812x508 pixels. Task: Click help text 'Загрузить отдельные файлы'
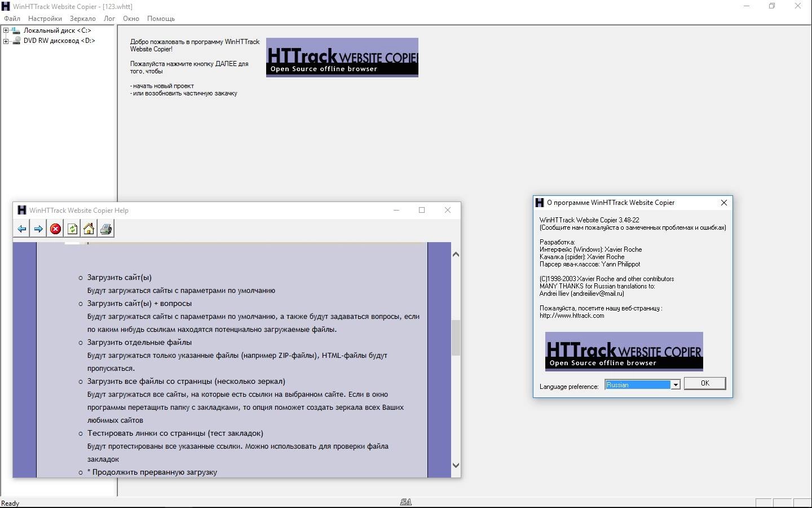coord(139,342)
